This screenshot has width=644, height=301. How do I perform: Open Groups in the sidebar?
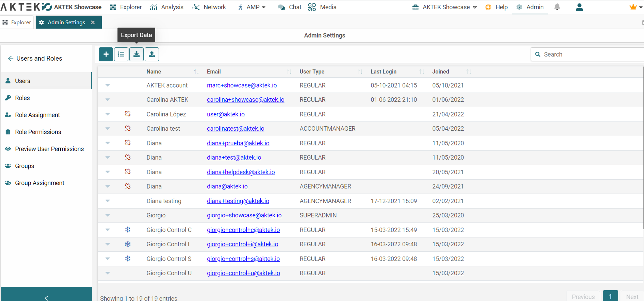click(46, 166)
